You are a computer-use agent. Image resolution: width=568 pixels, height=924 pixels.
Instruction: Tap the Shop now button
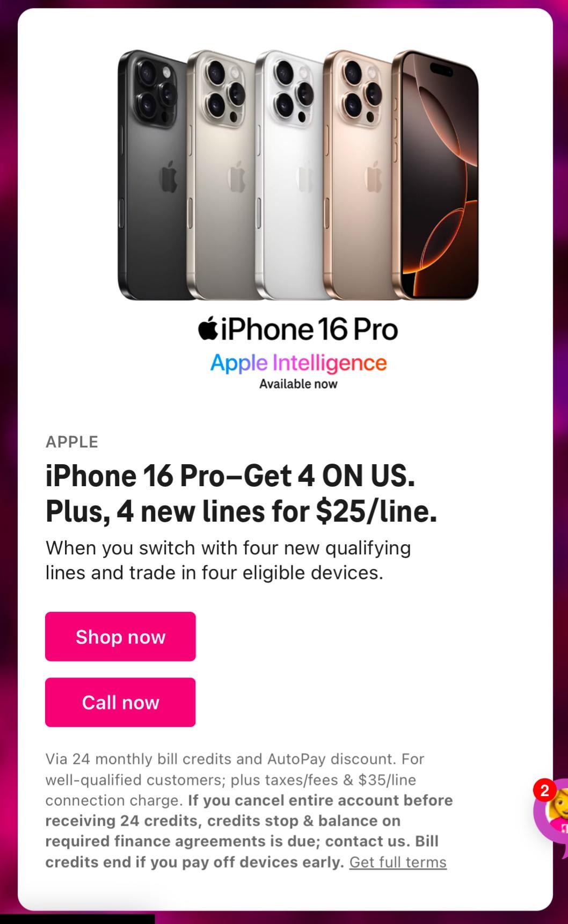coord(120,637)
